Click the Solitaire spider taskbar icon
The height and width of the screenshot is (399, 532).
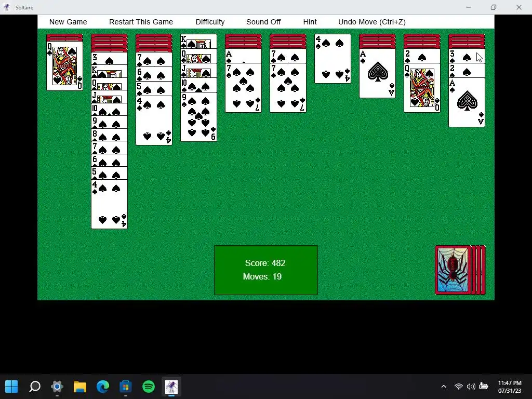[x=171, y=386]
